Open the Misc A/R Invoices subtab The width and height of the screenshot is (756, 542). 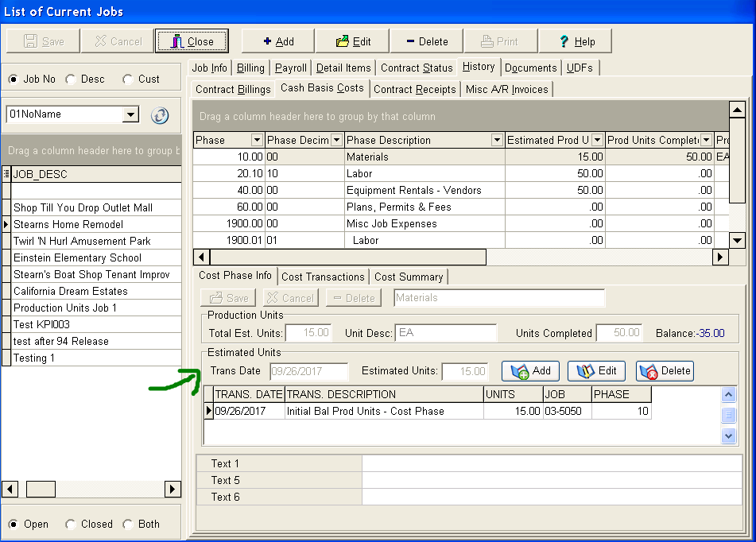pyautogui.click(x=506, y=89)
